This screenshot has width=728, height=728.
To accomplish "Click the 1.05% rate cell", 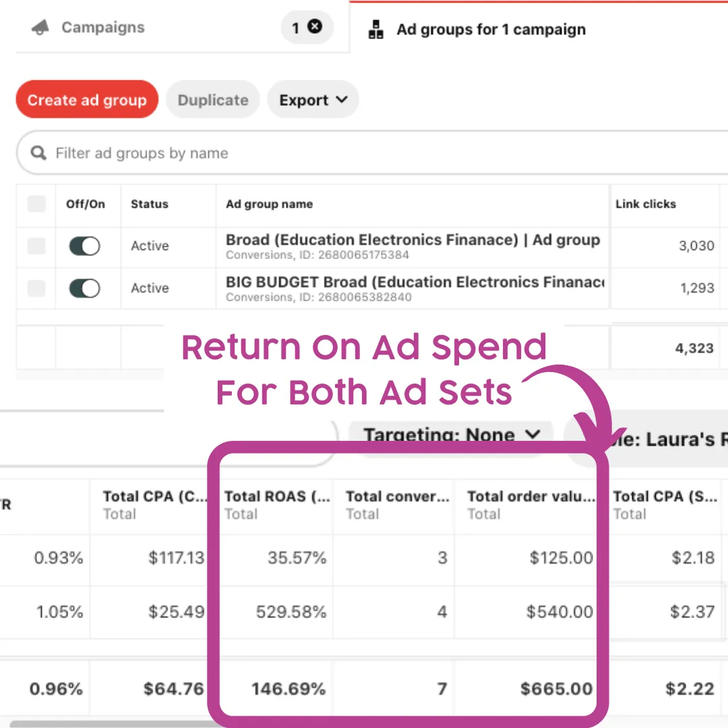I will pos(60,612).
